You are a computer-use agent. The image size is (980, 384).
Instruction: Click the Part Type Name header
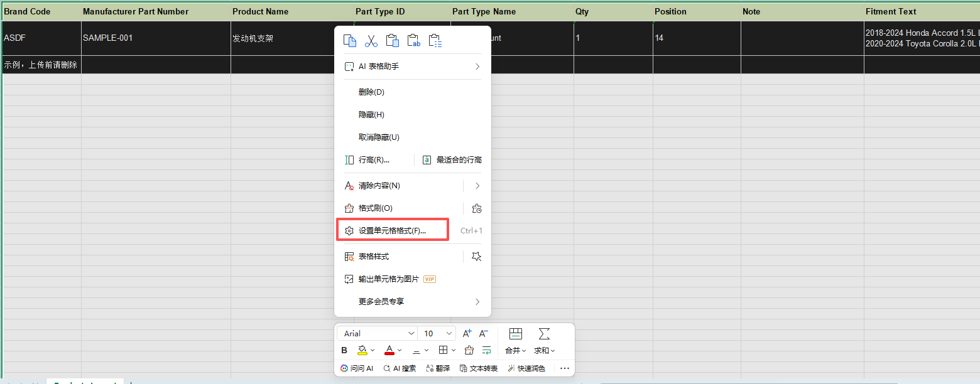click(512, 11)
